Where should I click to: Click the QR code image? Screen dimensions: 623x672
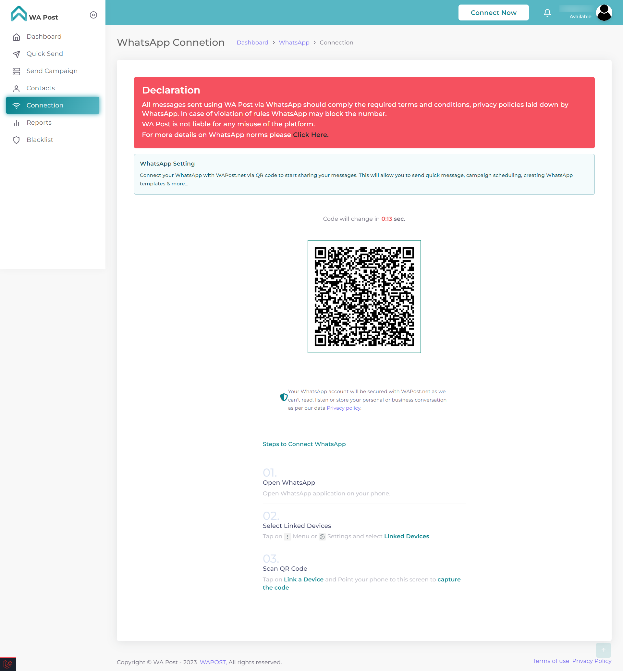click(364, 296)
